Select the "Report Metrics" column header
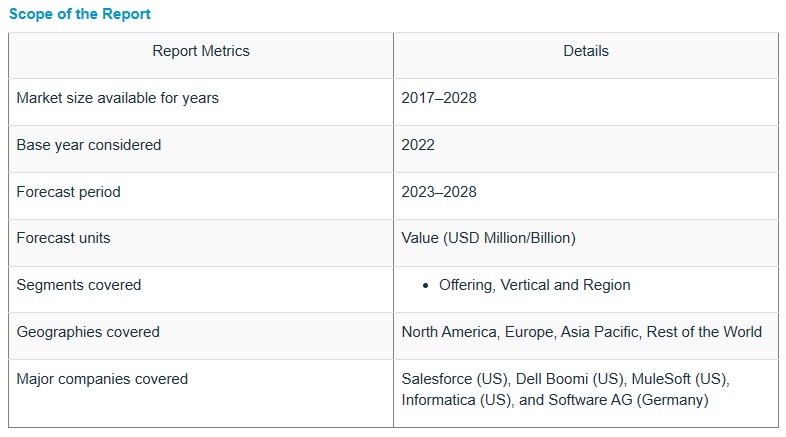The image size is (786, 437). pos(201,51)
